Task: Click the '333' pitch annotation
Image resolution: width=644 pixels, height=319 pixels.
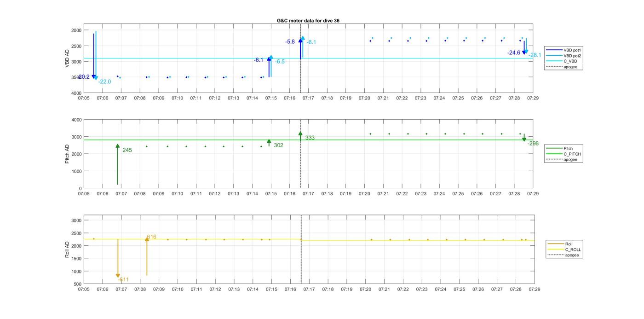Action: pyautogui.click(x=310, y=138)
